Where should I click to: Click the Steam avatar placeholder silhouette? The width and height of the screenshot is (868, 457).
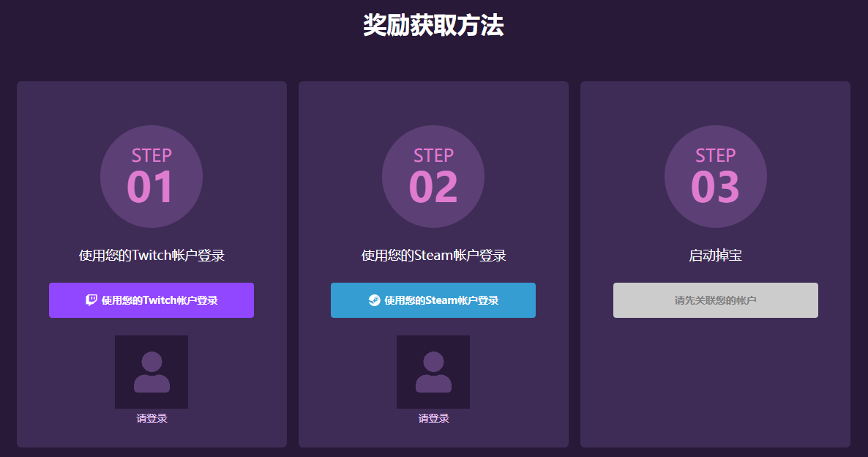tap(433, 372)
